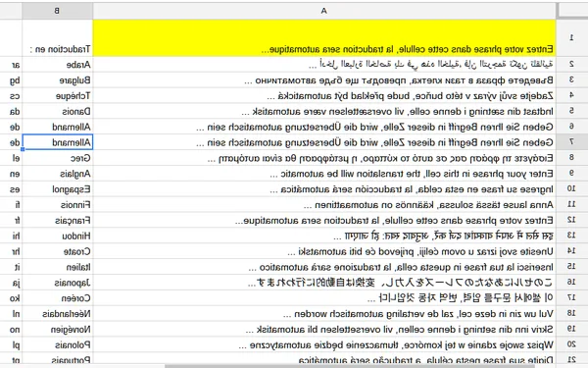The width and height of the screenshot is (588, 368).
Task: Select row 2 header
Action: click(571, 64)
